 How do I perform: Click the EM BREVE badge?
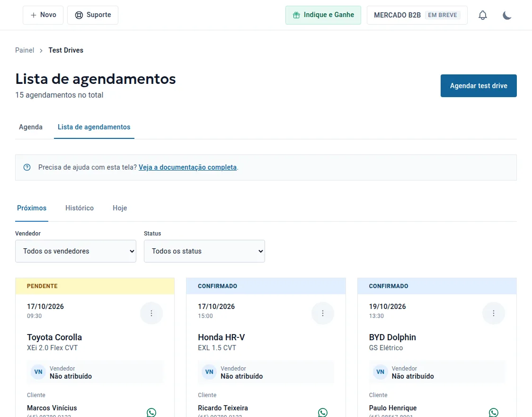443,15
